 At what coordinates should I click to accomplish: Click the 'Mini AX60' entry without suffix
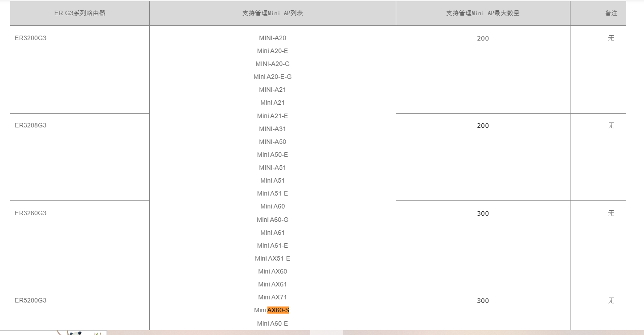273,271
